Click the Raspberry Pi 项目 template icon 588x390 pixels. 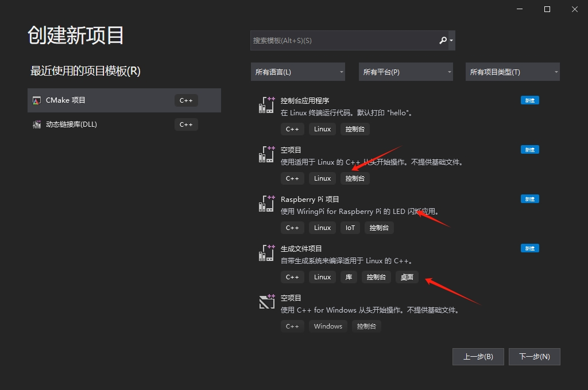[266, 204]
